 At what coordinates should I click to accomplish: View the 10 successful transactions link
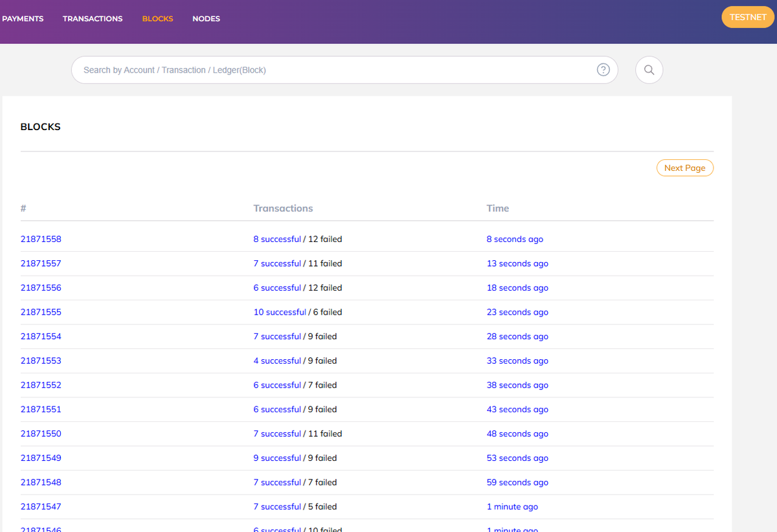pyautogui.click(x=280, y=312)
